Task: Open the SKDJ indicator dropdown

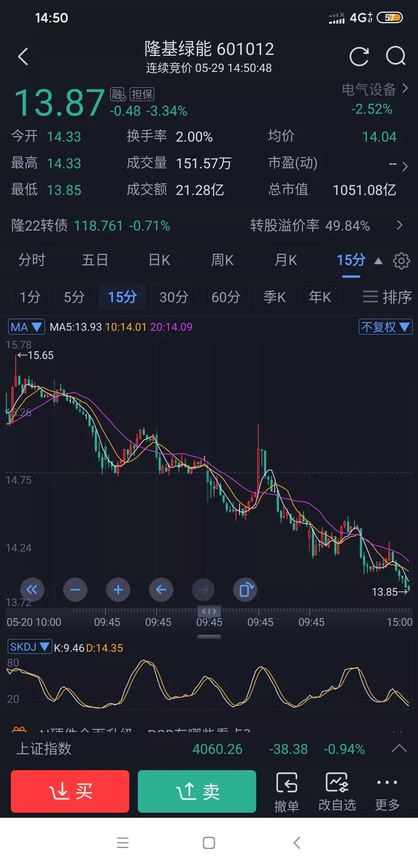Action: (x=30, y=647)
